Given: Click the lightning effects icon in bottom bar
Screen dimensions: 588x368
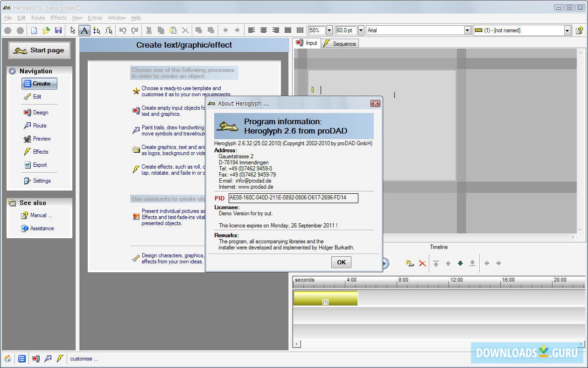Looking at the screenshot, I should (60, 359).
